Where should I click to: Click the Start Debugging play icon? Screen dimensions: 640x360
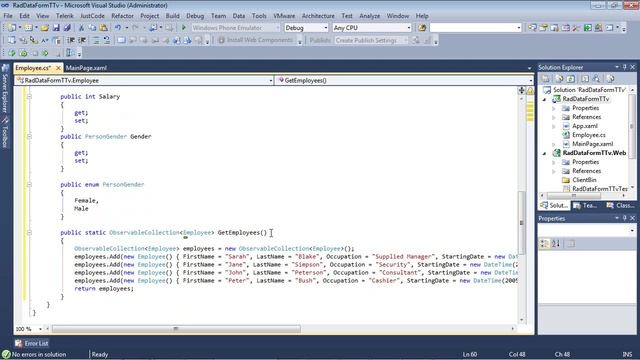point(184,28)
